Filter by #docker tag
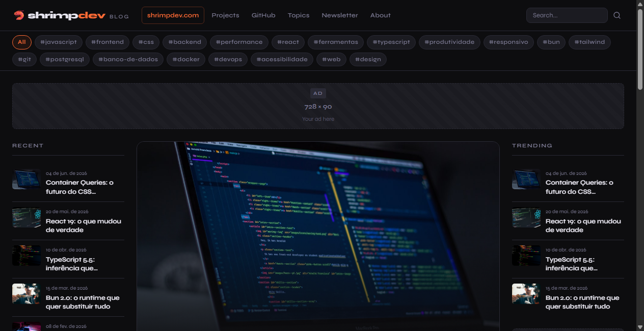Viewport: 644px width, 331px height. (186, 60)
